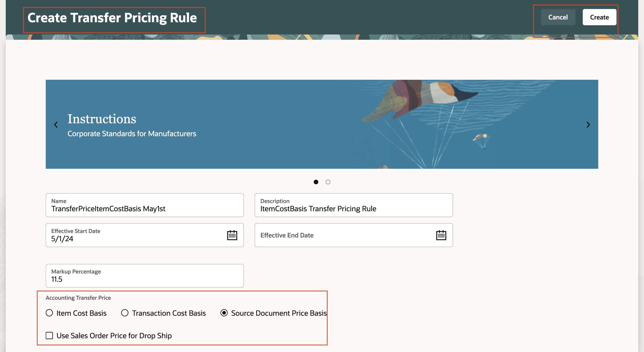Go to the next Instructions carousel slide
Viewport: 644px width, 352px height.
pos(588,124)
